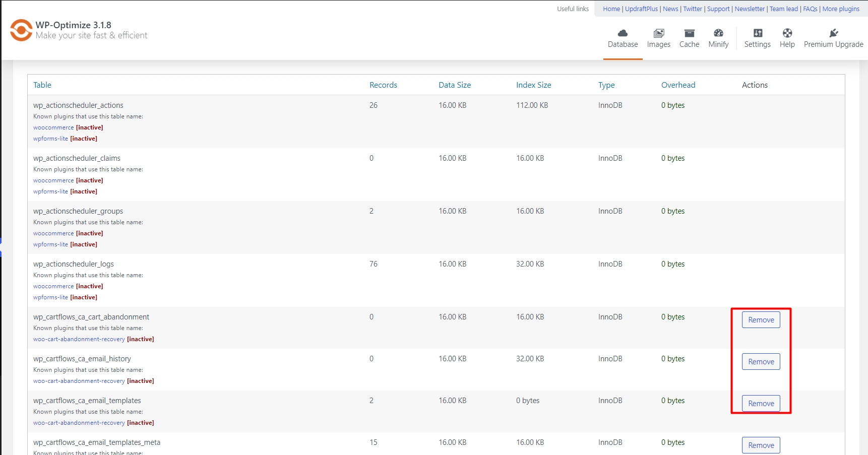Screen dimensions: 868x455
Task: Open the Cache tab icon
Action: pos(689,33)
